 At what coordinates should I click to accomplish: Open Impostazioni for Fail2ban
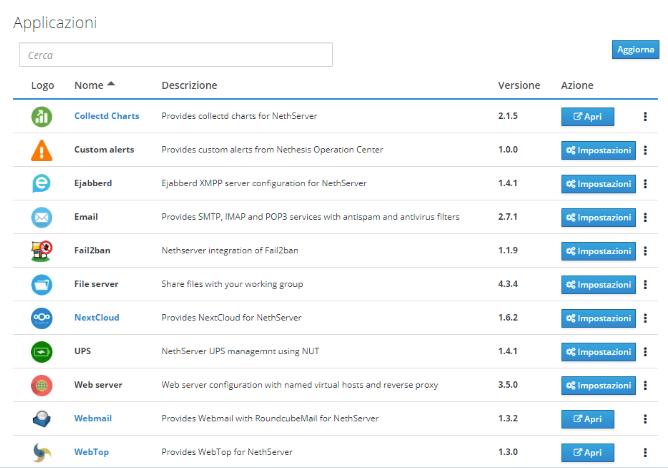[598, 251]
